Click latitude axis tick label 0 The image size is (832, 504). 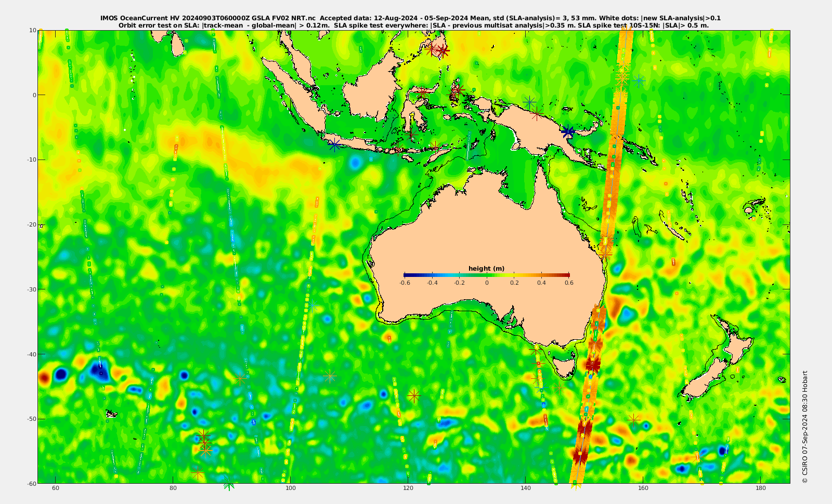(x=34, y=95)
